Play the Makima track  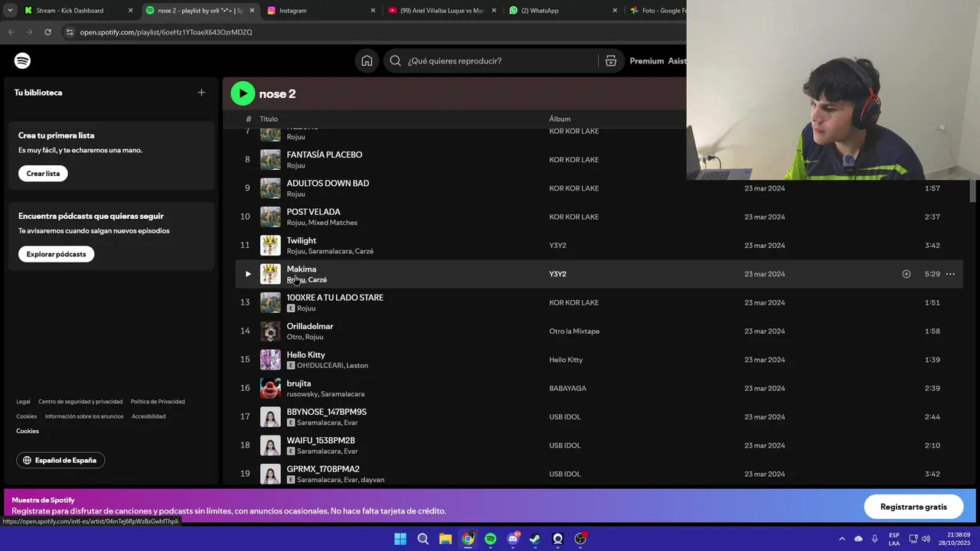[x=247, y=274]
